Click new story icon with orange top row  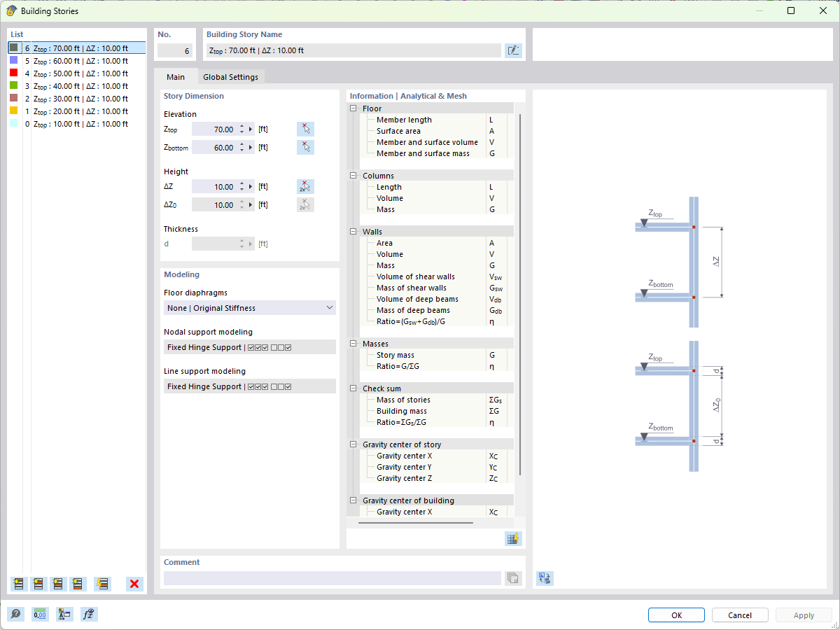point(19,583)
